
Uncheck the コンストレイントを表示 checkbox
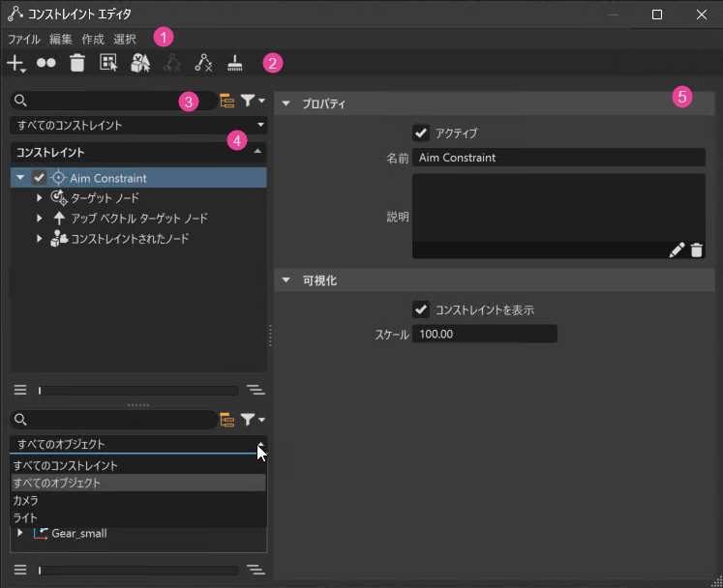[420, 309]
